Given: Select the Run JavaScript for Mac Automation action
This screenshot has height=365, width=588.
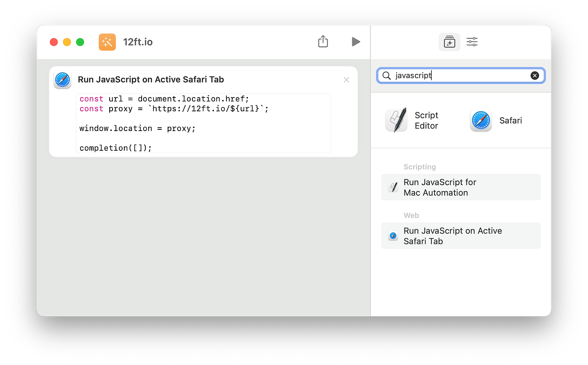Looking at the screenshot, I should 461,187.
